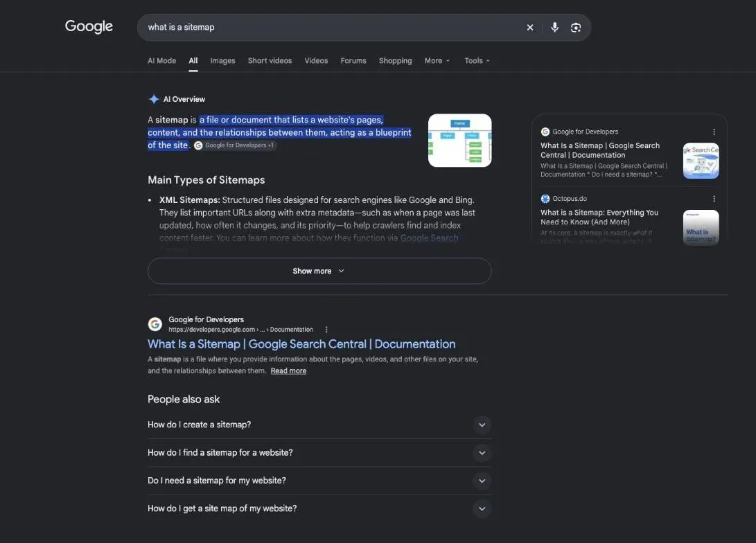Open options menu for Octopus.do card
Viewport: 756px width, 543px height.
point(714,199)
